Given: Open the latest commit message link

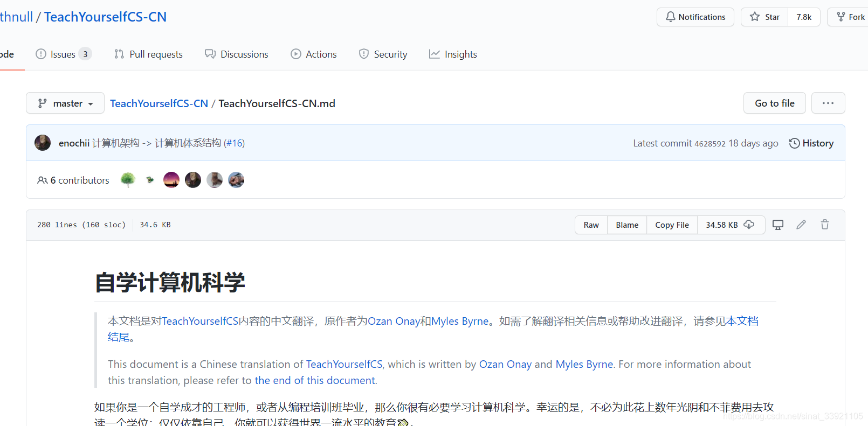Looking at the screenshot, I should point(156,143).
